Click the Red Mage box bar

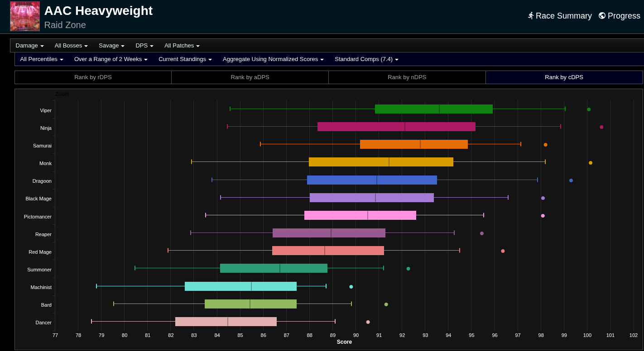(x=328, y=251)
